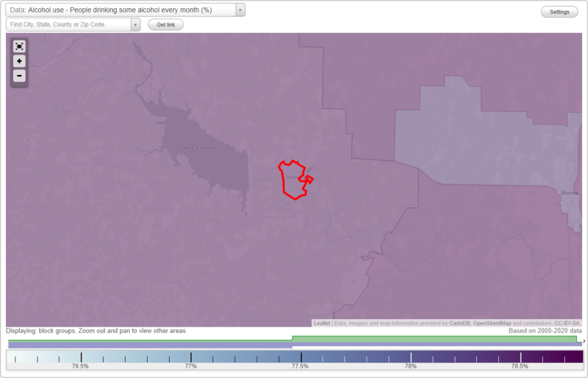
Task: Expand the city search dropdown arrow
Action: click(x=135, y=25)
